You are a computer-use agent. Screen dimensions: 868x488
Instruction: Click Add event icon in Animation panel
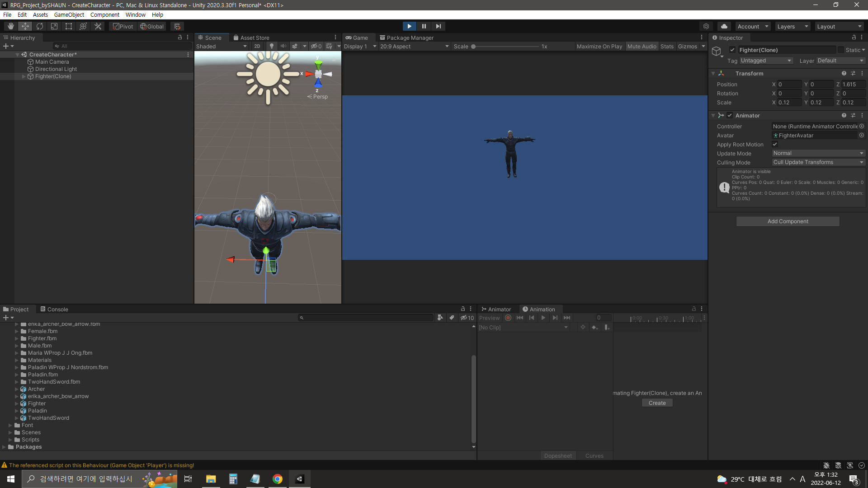607,328
